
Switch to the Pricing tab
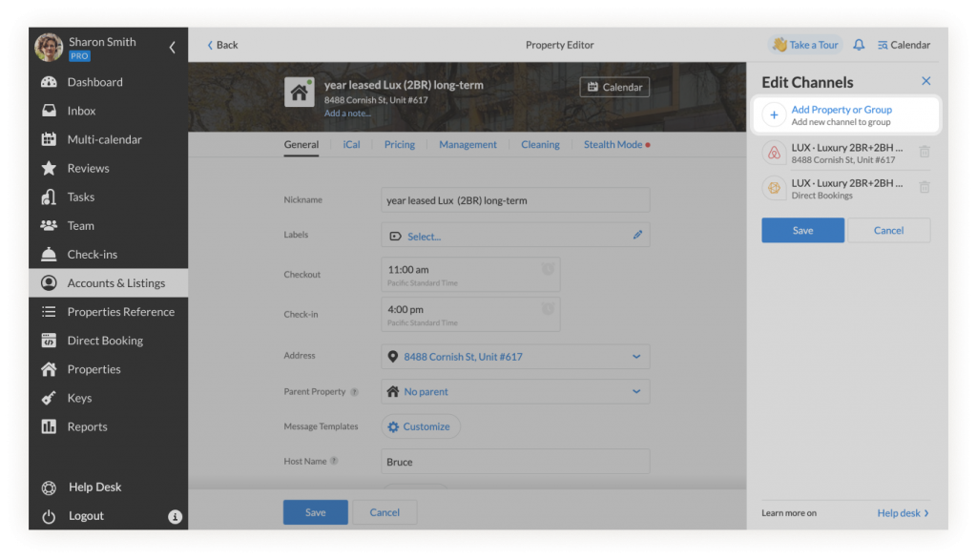tap(399, 145)
